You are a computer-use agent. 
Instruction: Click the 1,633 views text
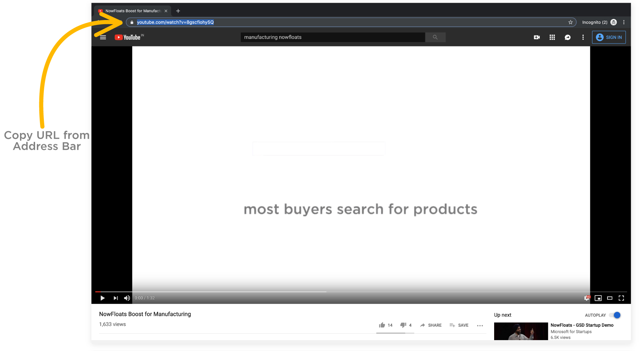point(112,324)
